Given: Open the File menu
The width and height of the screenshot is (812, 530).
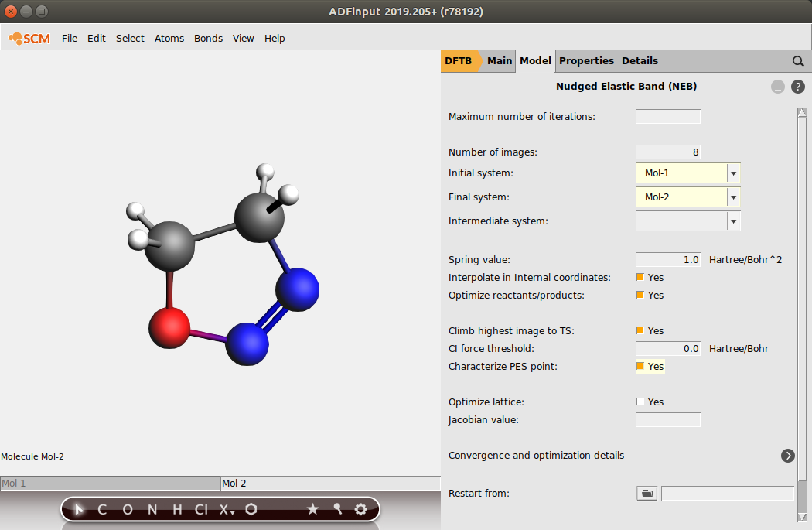Looking at the screenshot, I should tap(70, 39).
